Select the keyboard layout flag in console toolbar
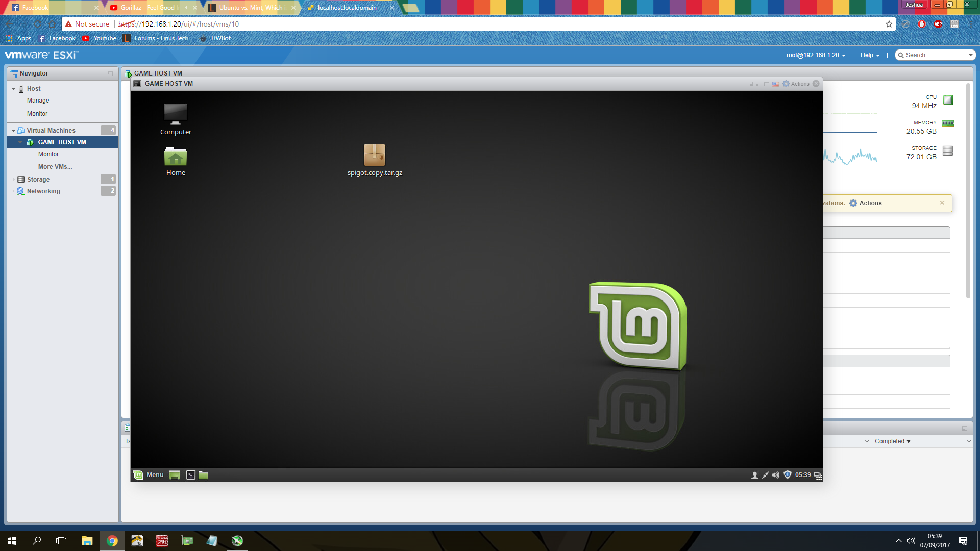 click(x=775, y=84)
